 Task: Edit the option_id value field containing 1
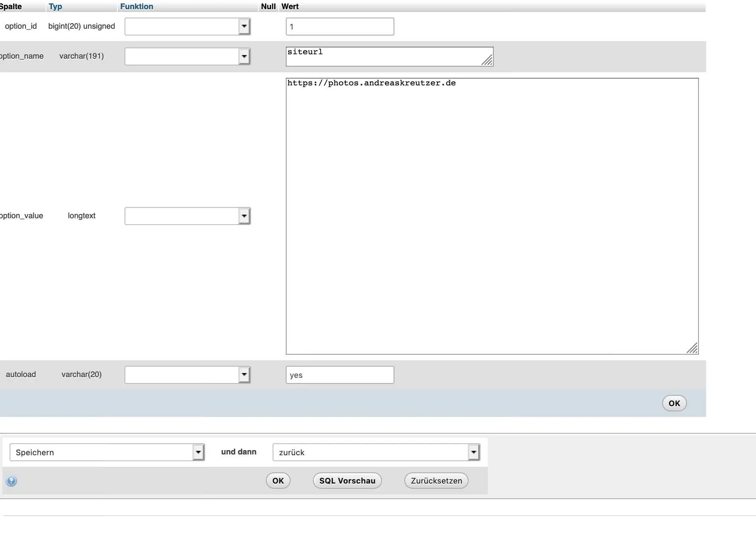[339, 26]
